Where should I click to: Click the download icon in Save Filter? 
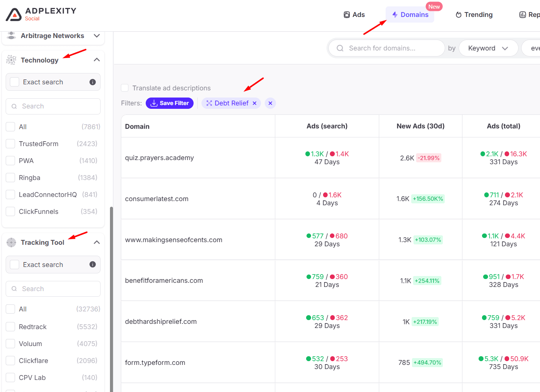point(154,103)
